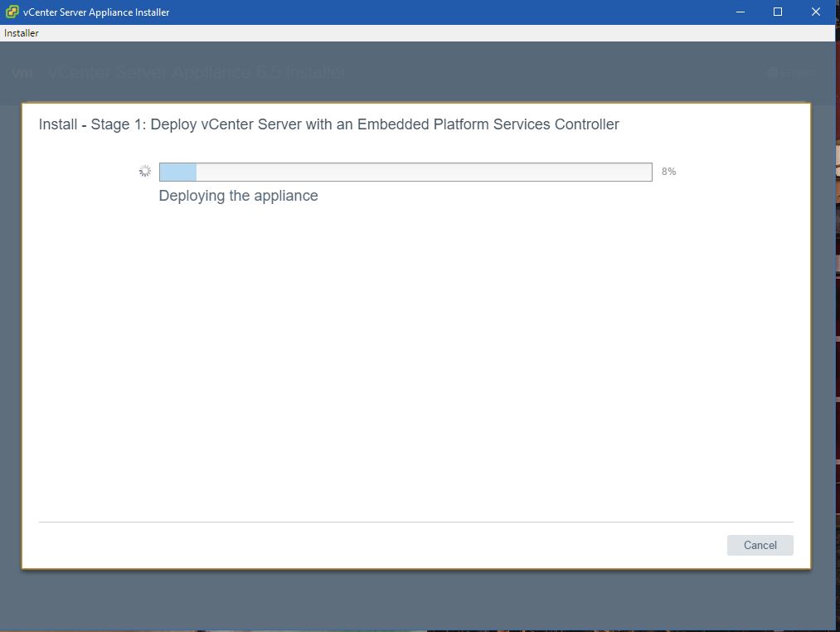Click the vCenter installer title bar icon

coord(12,12)
